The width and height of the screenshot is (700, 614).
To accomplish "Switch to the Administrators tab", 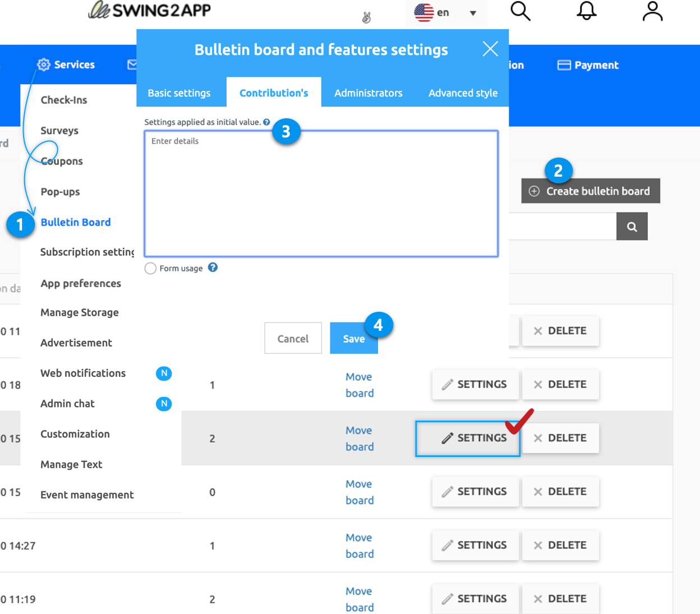I will (368, 93).
